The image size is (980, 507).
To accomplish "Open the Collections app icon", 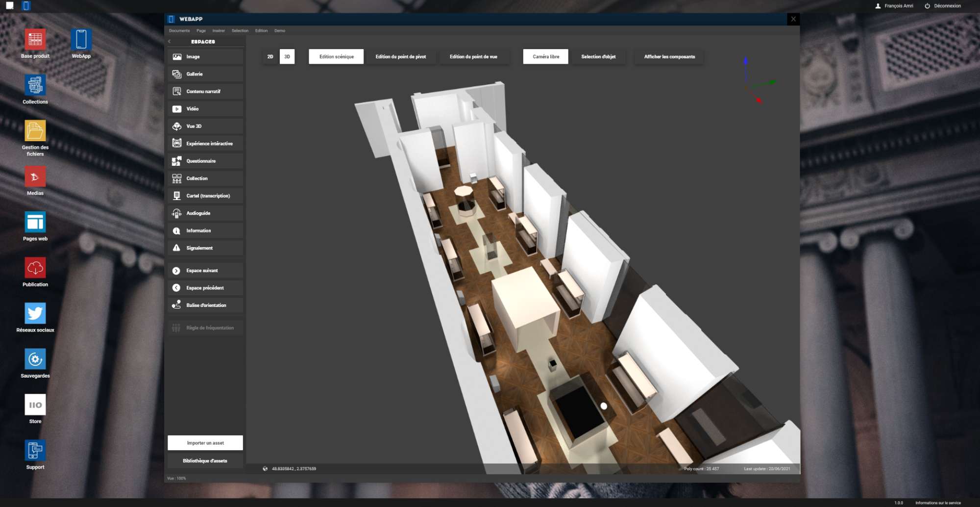I will click(35, 85).
